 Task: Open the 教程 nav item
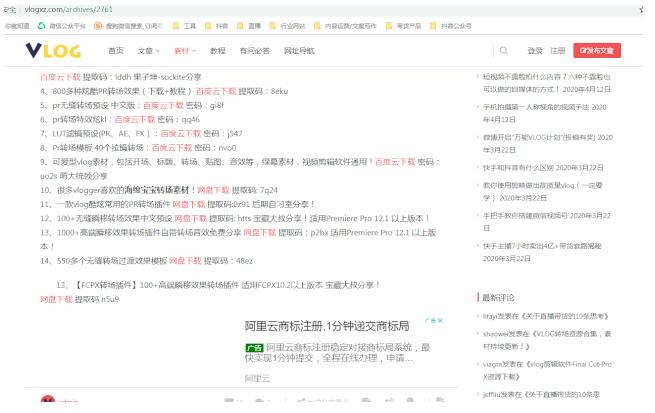pyautogui.click(x=218, y=51)
